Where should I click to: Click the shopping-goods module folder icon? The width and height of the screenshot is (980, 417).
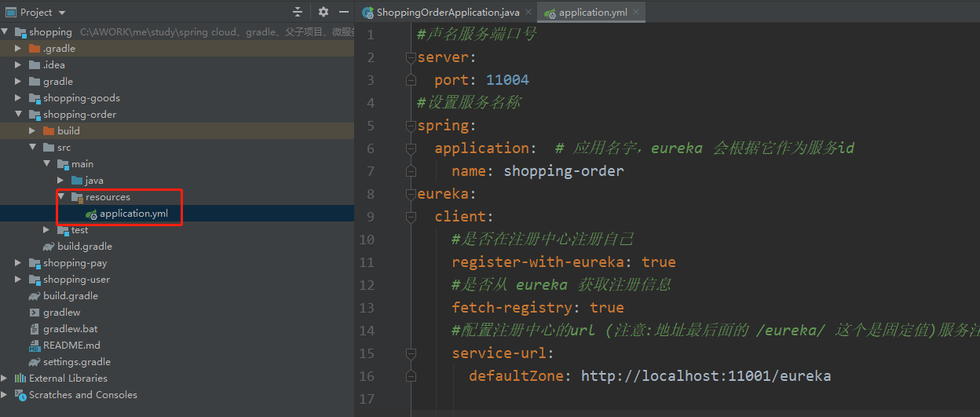pos(35,98)
